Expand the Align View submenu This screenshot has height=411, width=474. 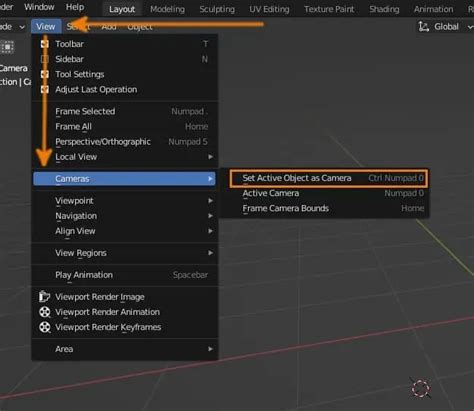pyautogui.click(x=125, y=231)
